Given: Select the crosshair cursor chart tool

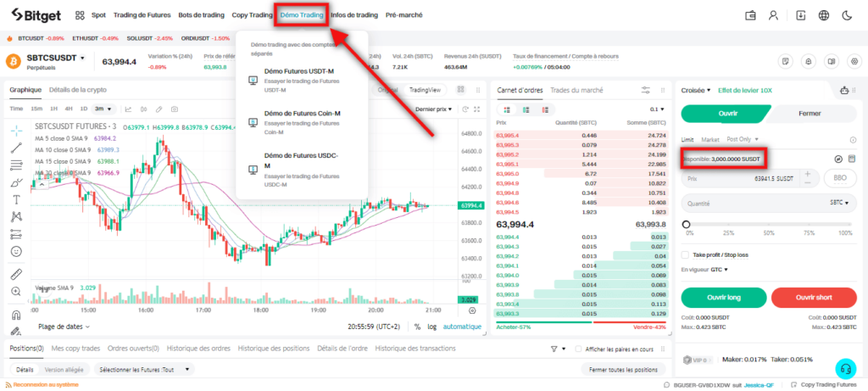Looking at the screenshot, I should (x=17, y=130).
